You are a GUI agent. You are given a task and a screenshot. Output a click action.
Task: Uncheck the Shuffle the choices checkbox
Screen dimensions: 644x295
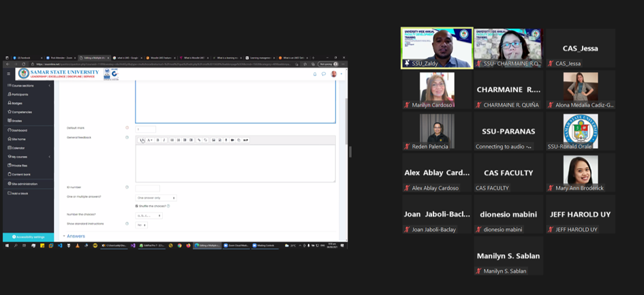(136, 206)
